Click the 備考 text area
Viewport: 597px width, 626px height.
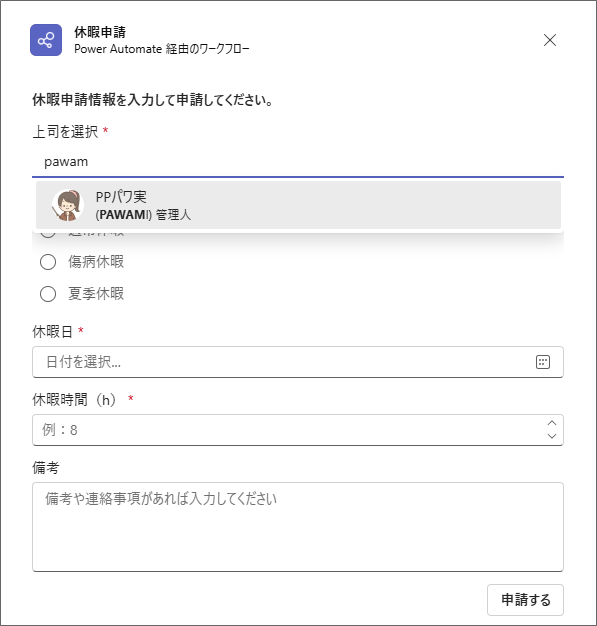pyautogui.click(x=298, y=527)
